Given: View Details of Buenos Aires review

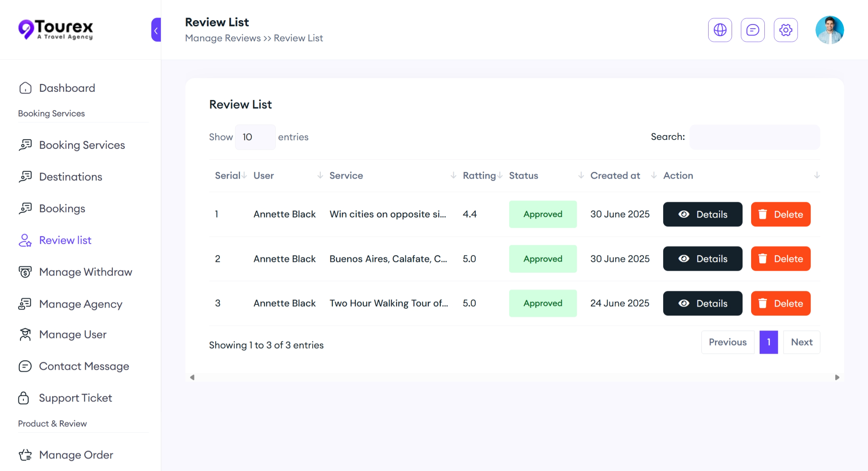Looking at the screenshot, I should coord(702,259).
